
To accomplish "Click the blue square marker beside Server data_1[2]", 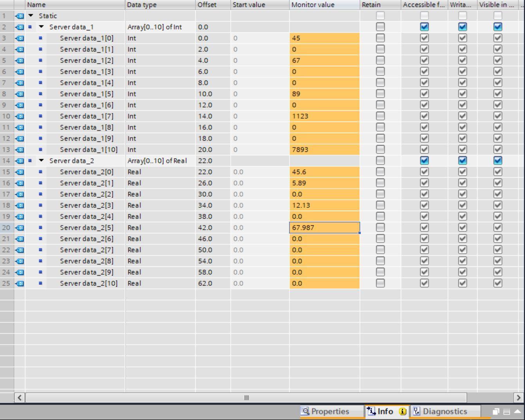I will [x=40, y=60].
